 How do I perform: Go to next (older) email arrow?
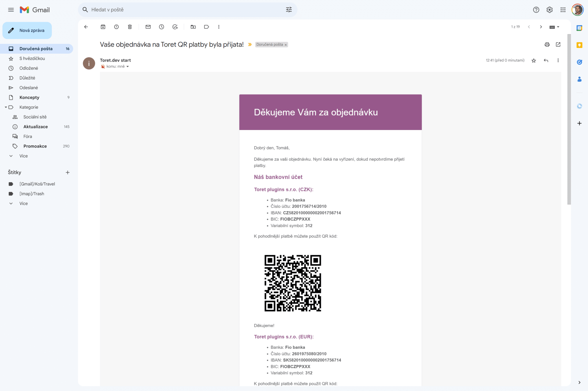541,27
